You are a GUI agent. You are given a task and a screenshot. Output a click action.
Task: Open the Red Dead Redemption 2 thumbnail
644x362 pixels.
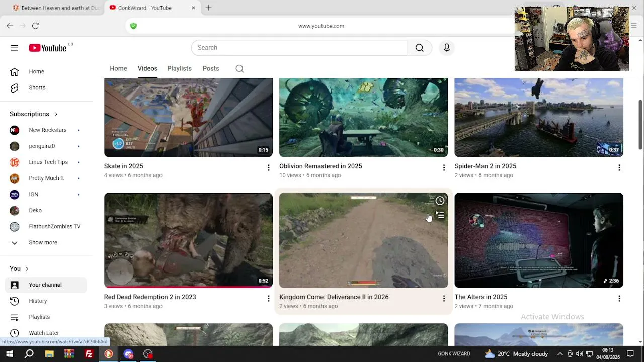click(188, 240)
